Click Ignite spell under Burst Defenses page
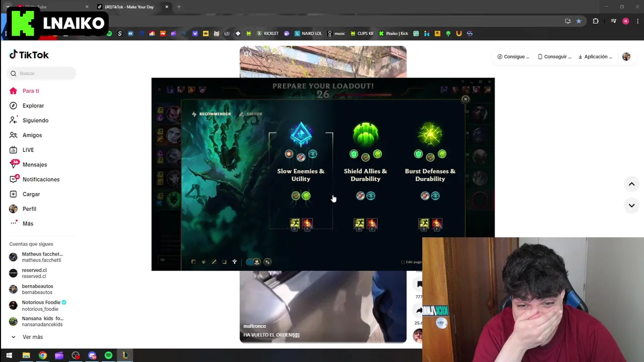This screenshot has width=644, height=362. pos(436,224)
